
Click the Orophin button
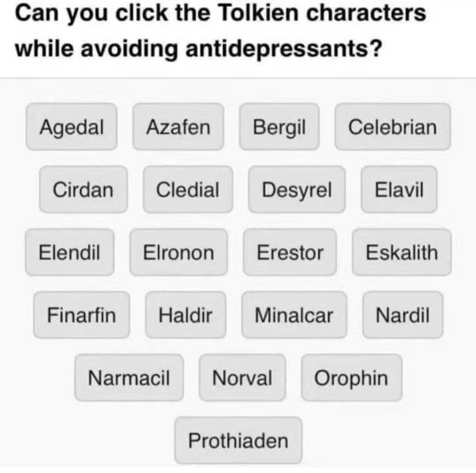point(351,378)
